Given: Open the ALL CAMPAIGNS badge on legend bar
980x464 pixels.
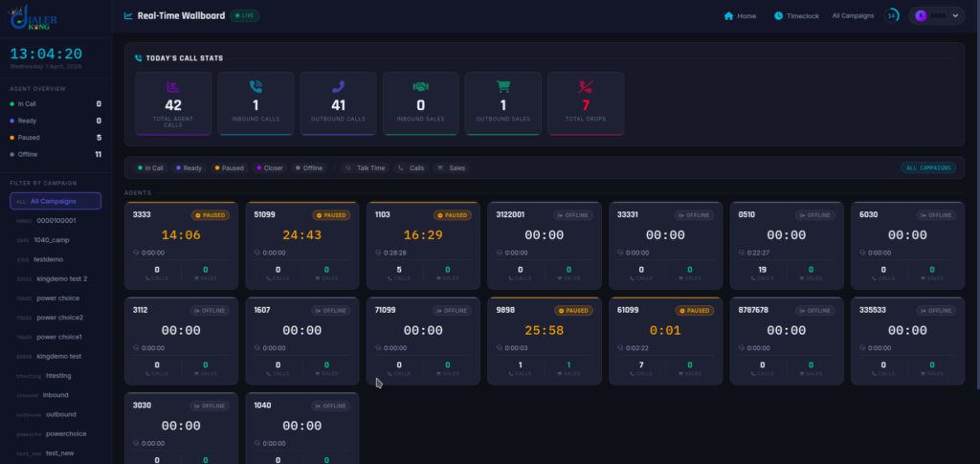Looking at the screenshot, I should tap(928, 168).
